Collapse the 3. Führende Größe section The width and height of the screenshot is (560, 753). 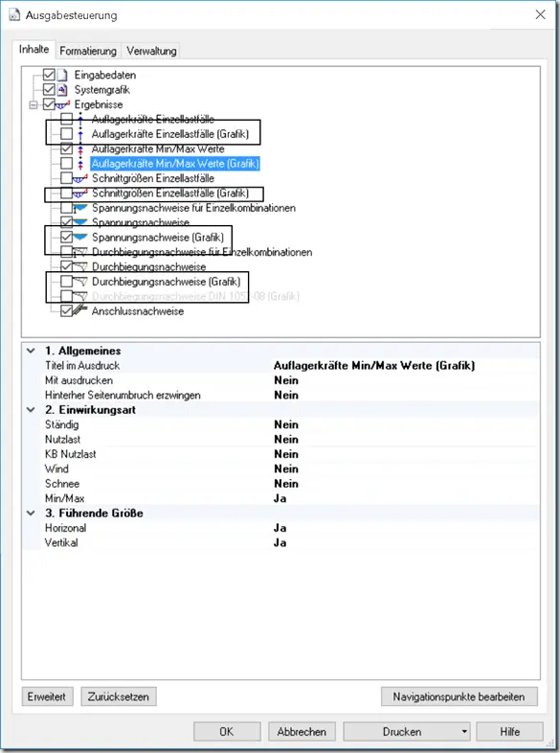pos(31,513)
